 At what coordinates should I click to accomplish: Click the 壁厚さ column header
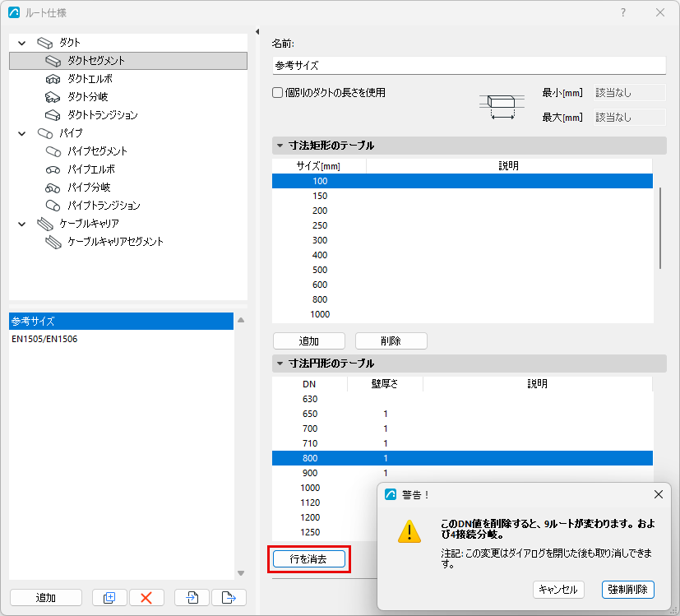point(385,383)
